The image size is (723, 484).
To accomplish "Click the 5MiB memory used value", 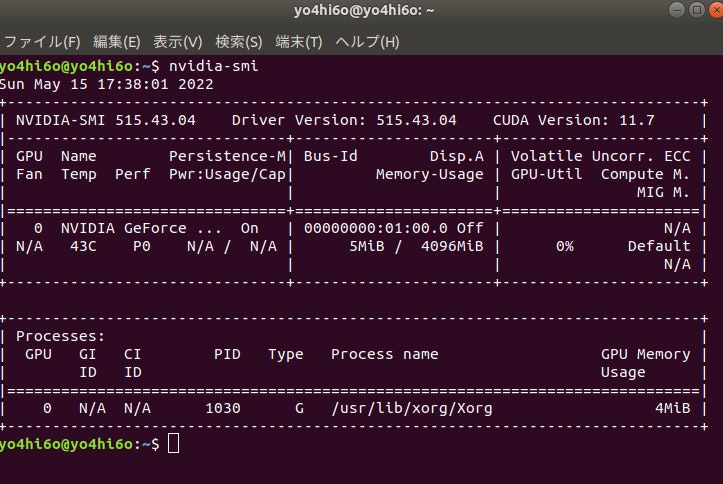I will pyautogui.click(x=367, y=247).
